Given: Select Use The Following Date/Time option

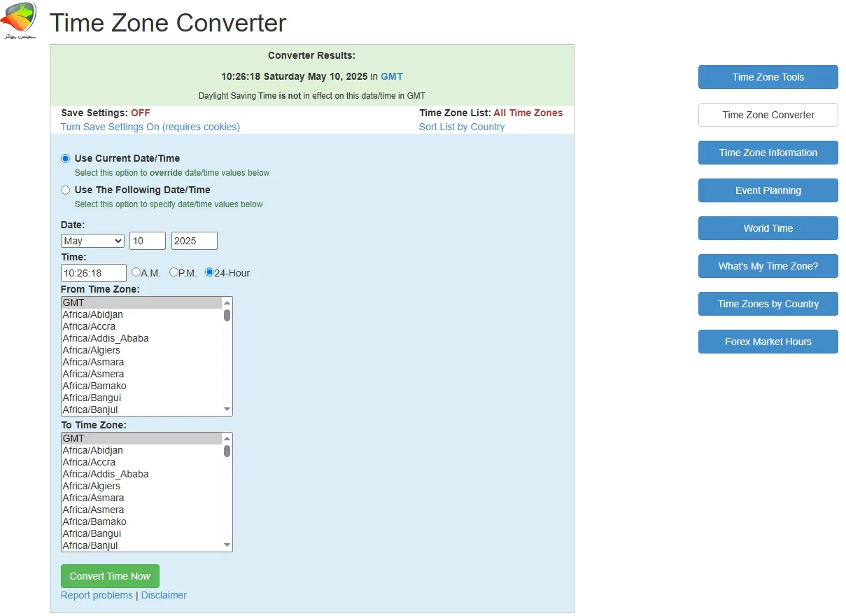Looking at the screenshot, I should pos(65,190).
